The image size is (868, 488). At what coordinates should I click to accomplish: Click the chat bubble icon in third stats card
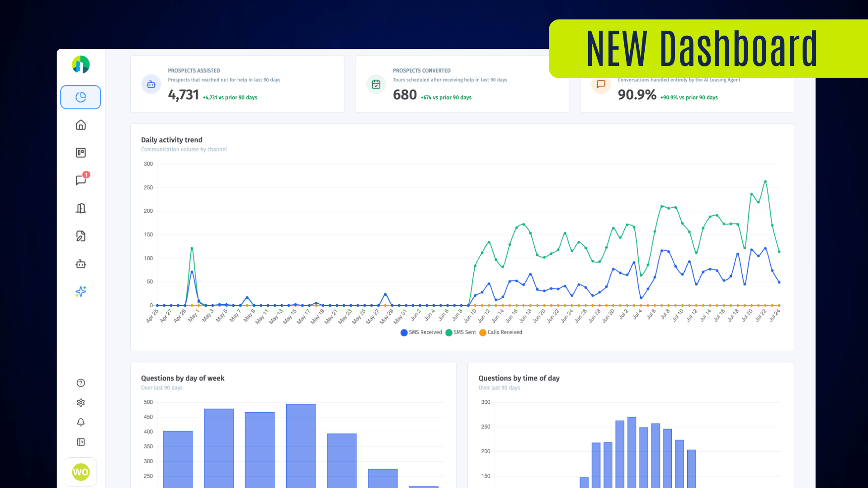click(601, 84)
